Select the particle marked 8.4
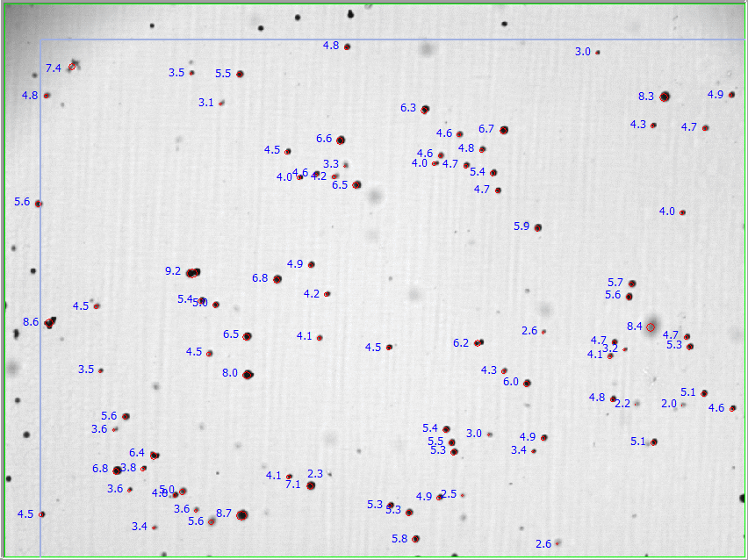 point(651,327)
